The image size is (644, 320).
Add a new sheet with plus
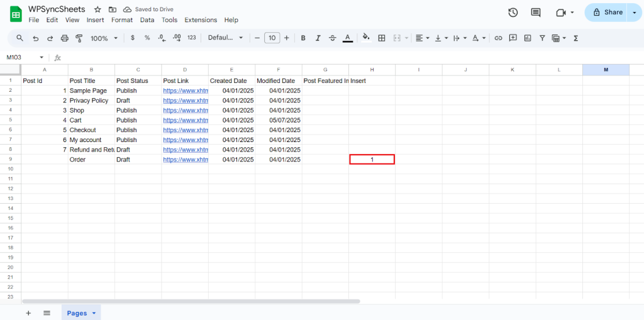coord(28,313)
